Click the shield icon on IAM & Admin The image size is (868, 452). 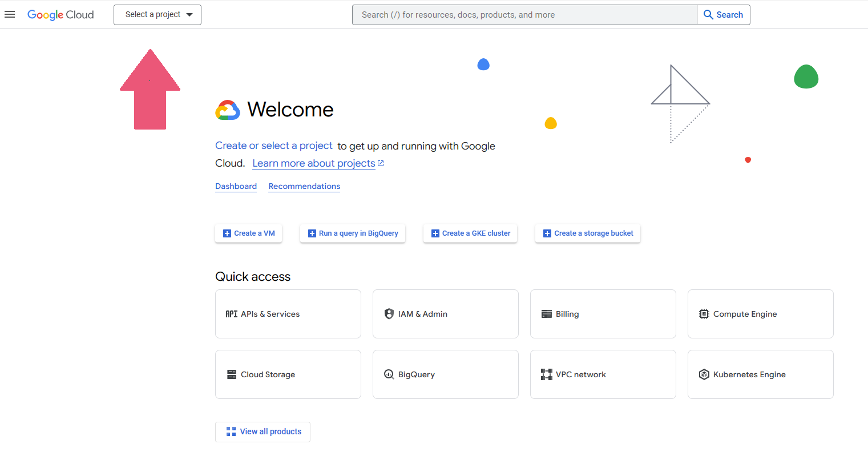coord(389,314)
